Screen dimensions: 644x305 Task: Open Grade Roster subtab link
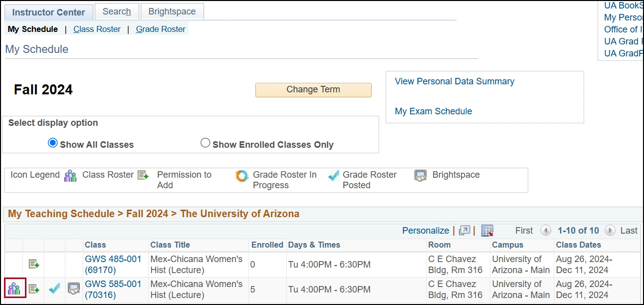coord(161,29)
